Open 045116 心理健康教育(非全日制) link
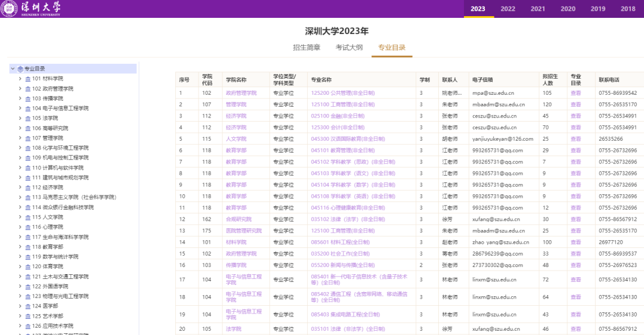644x335 pixels. pos(348,208)
